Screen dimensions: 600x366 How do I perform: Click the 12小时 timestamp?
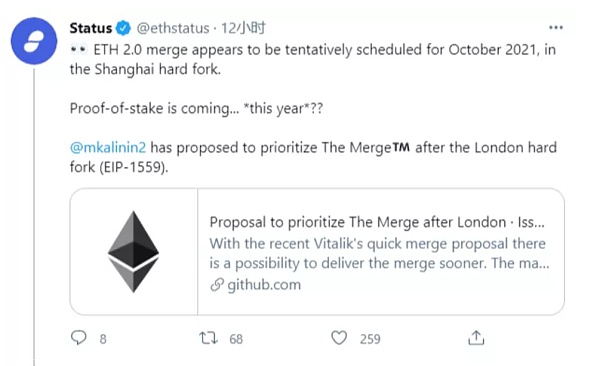point(243,28)
